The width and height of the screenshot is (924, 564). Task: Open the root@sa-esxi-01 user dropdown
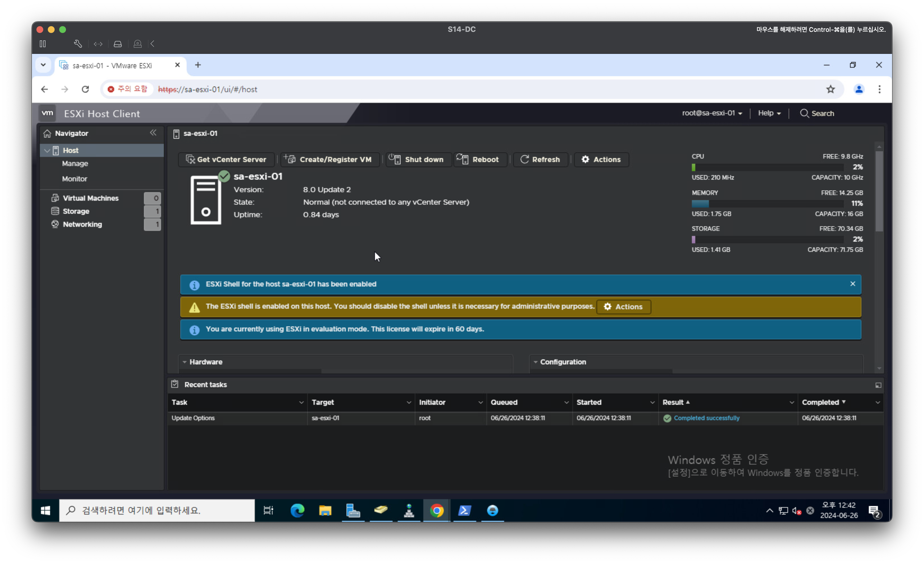point(711,113)
